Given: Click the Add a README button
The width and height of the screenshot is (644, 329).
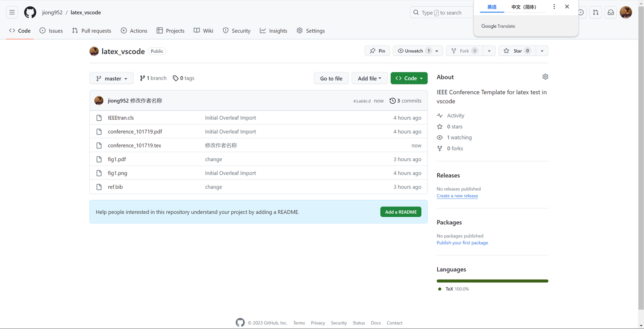Looking at the screenshot, I should tap(400, 212).
